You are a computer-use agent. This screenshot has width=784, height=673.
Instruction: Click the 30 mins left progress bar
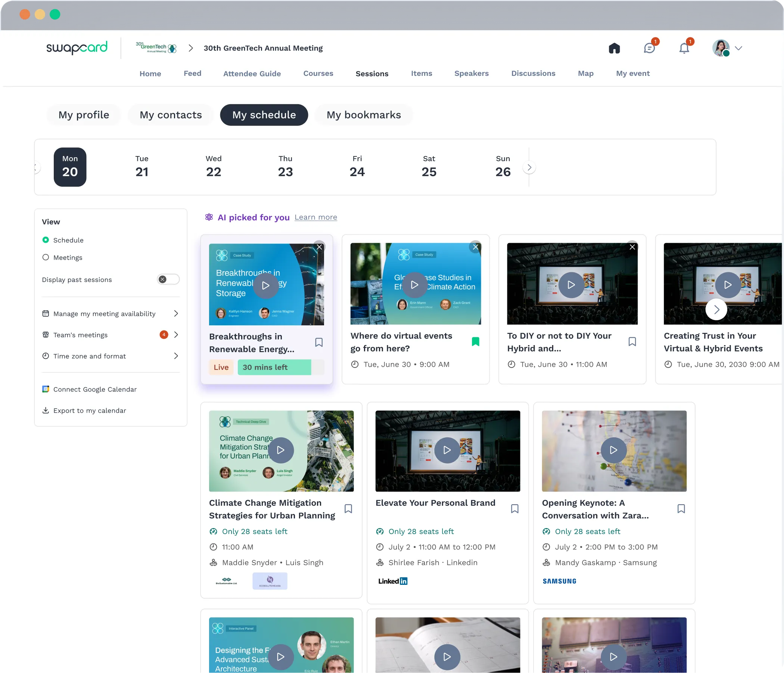tap(281, 367)
